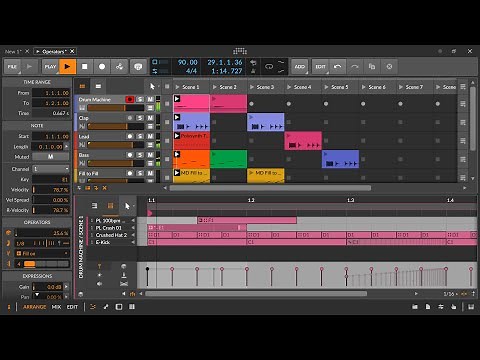
Task: Adjust the Drum Machine volume slider
Action: [116, 108]
